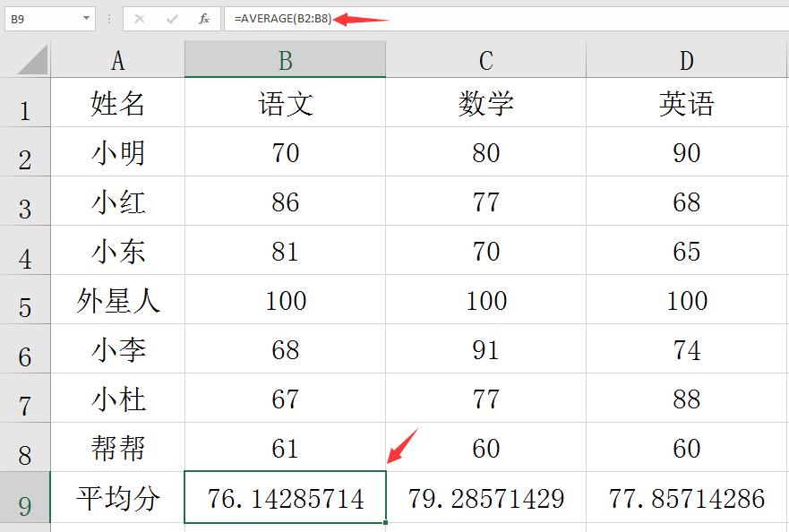Select the cell containing 外星人
Screen dimensions: 789x532
pyautogui.click(x=118, y=301)
